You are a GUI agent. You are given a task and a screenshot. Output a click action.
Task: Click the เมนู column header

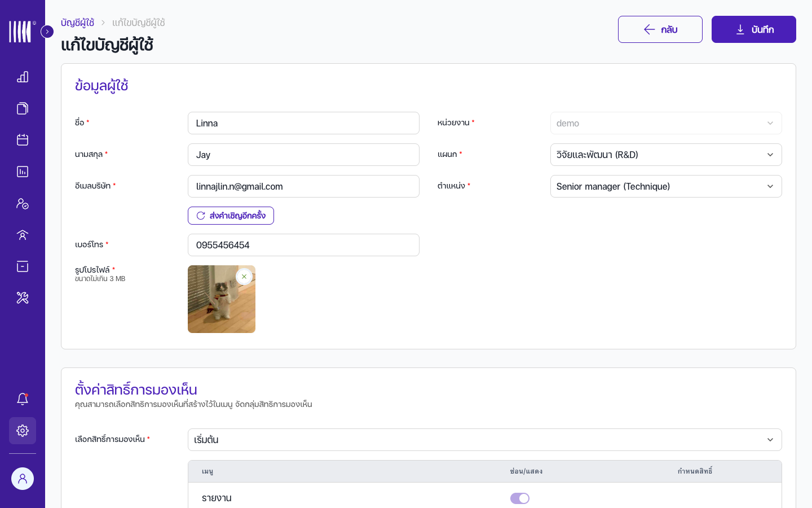pyautogui.click(x=208, y=471)
